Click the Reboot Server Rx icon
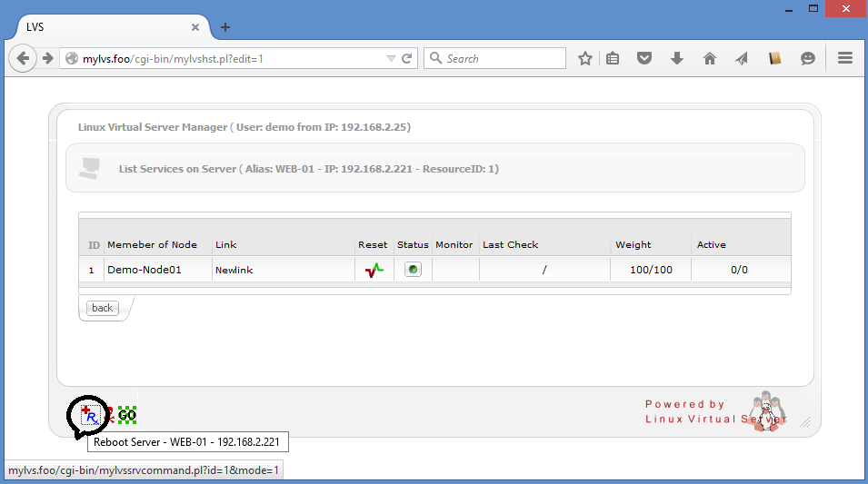This screenshot has width=868, height=484. [x=90, y=416]
